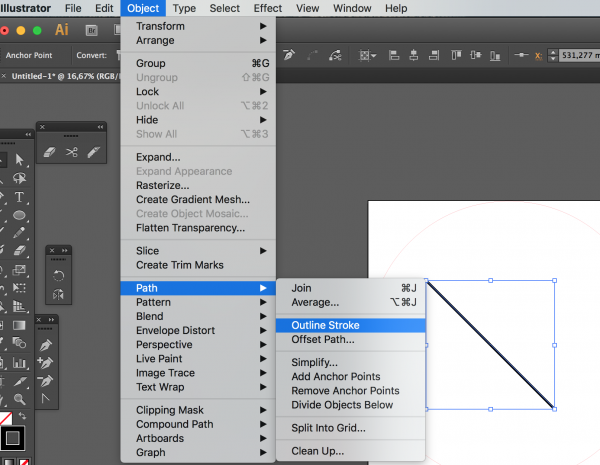Screen dimensions: 600x465
Task: Collapse the eraser floating panel arrows
Action: [x=100, y=127]
